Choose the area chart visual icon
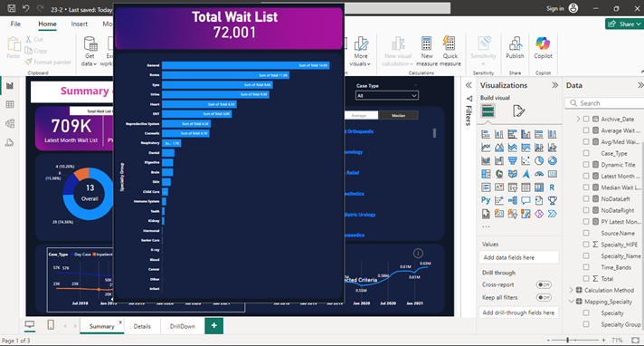644x346 pixels. click(x=499, y=148)
